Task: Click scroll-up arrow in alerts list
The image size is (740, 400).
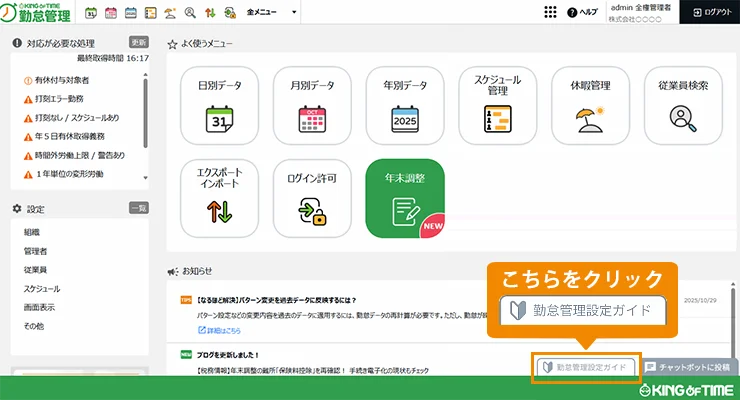Action: (x=145, y=75)
